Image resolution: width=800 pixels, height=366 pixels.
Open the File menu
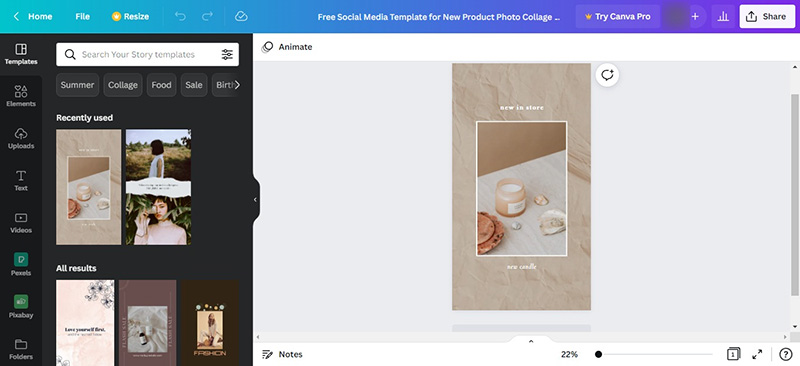(83, 16)
